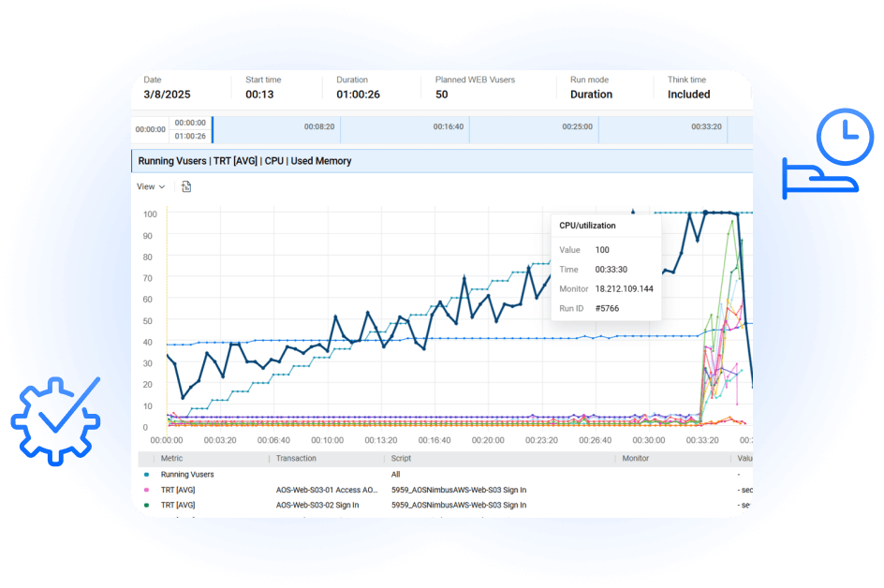884x588 pixels.
Task: Toggle the green TRT [AVG] legend dot
Action: point(147,505)
